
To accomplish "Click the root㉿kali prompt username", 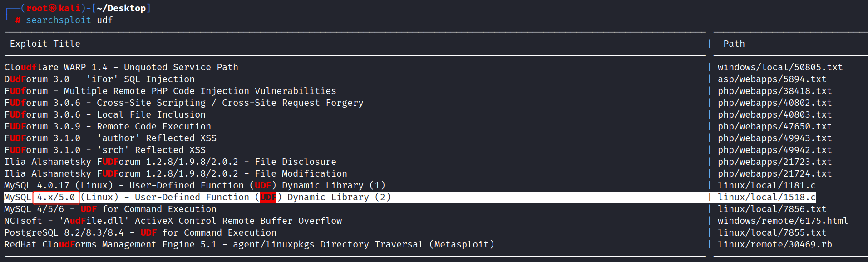I will pos(53,8).
